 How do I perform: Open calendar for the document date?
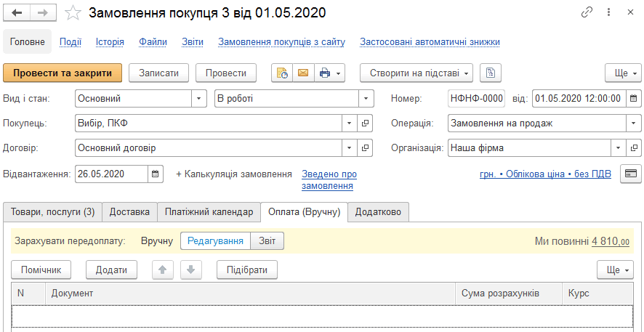coord(633,99)
